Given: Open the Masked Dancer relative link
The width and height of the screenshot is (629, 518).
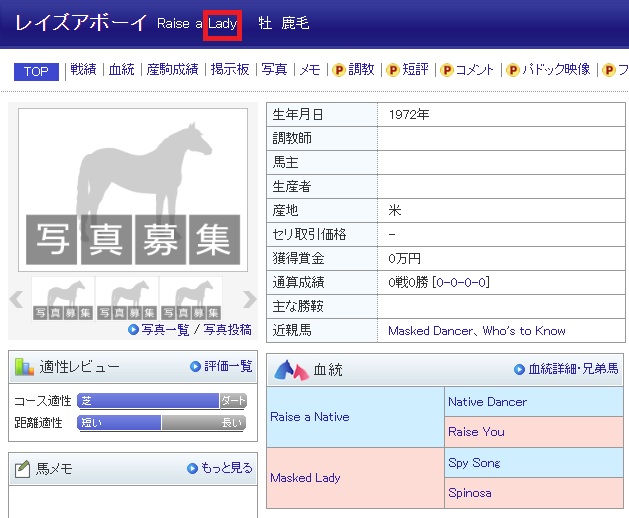Looking at the screenshot, I should click(x=431, y=331).
